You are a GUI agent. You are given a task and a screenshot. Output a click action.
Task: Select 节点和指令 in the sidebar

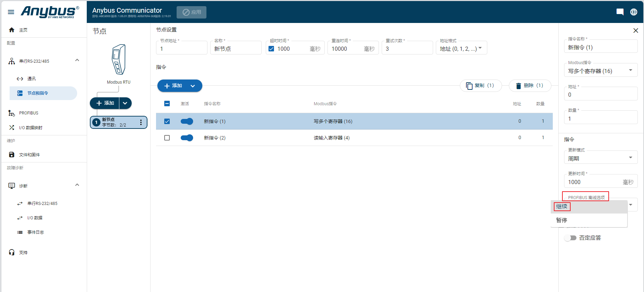tap(43, 93)
